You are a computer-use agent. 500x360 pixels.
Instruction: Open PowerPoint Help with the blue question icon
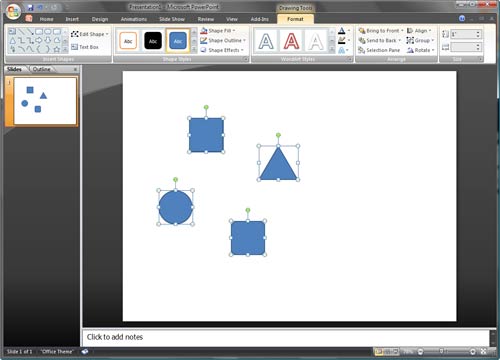[462, 19]
